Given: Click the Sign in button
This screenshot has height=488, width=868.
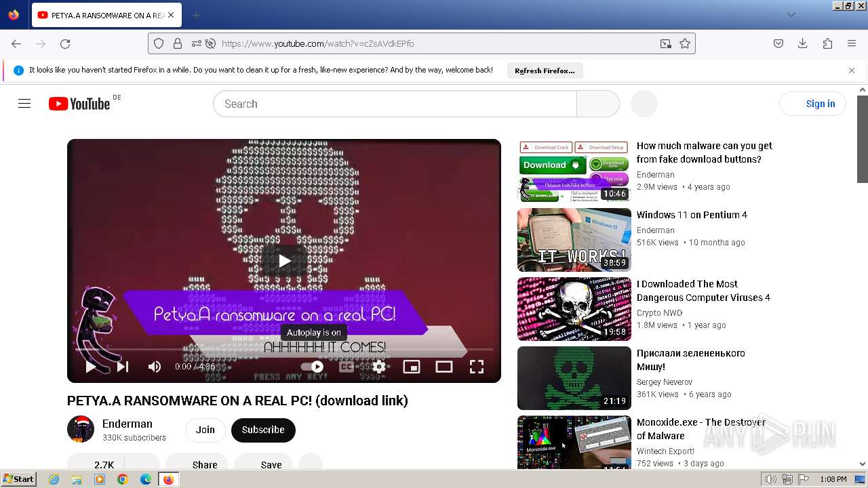Looking at the screenshot, I should coord(813,104).
